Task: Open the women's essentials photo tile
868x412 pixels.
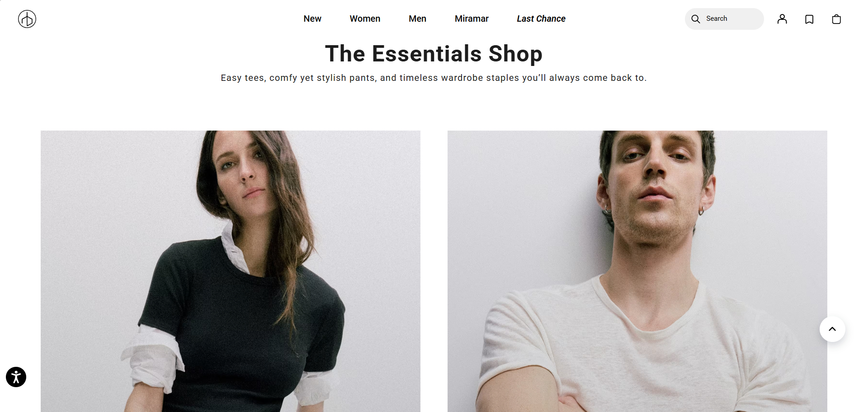Action: coord(231,271)
